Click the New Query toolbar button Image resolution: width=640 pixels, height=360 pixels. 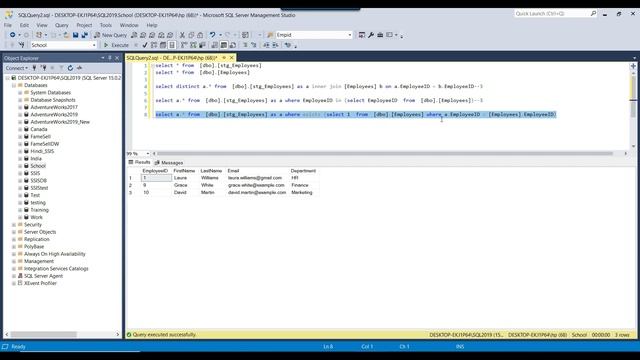click(111, 35)
